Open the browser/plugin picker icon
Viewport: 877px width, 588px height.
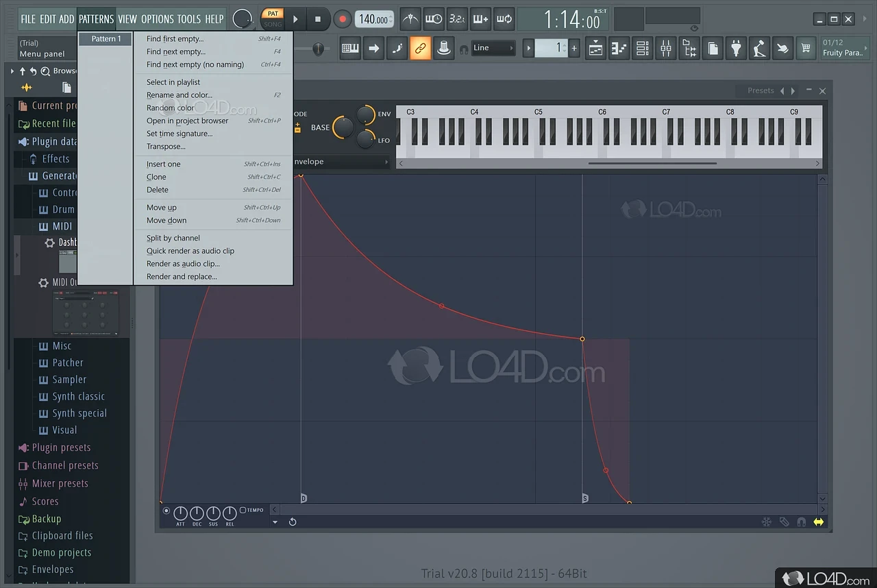[x=689, y=48]
